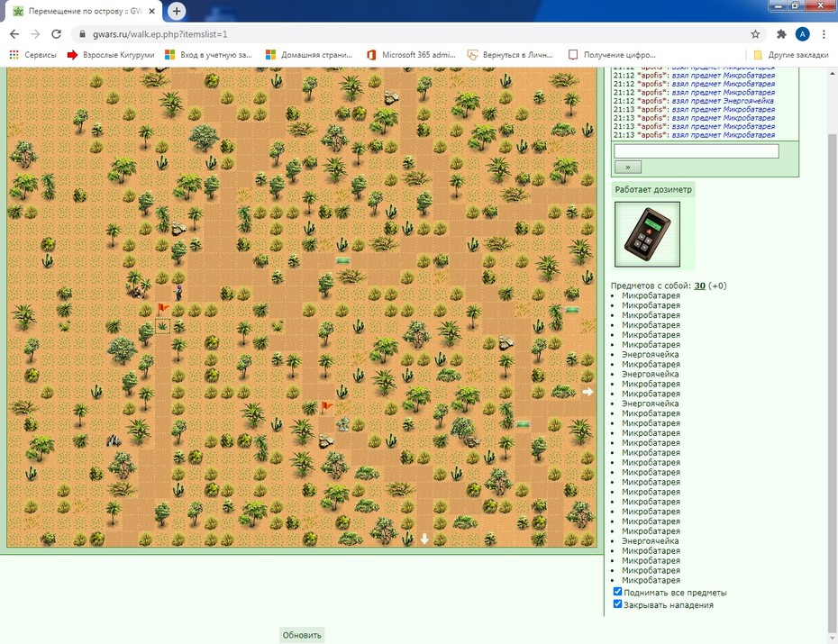Click the 'Работает дозиметр' label
The height and width of the screenshot is (644, 838).
pos(653,189)
